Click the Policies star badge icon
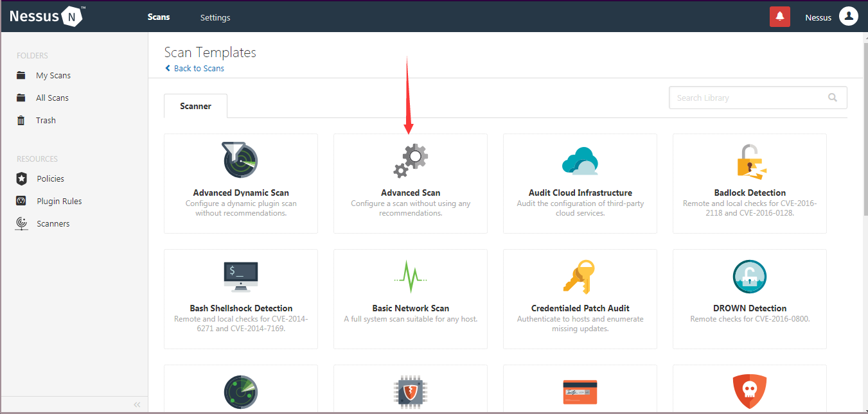868x414 pixels. coord(21,178)
